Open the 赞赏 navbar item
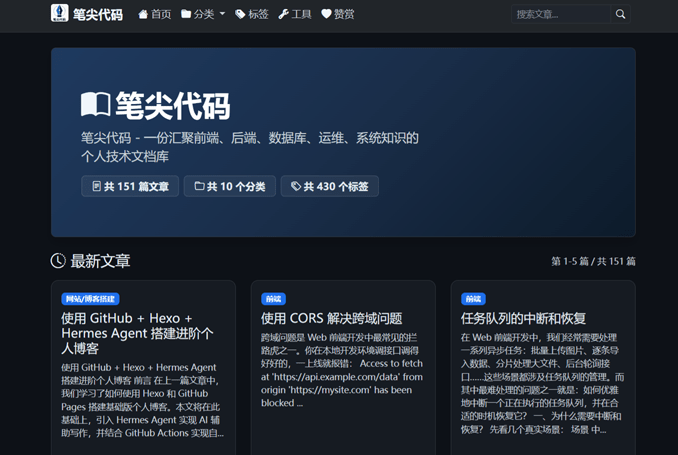This screenshot has width=678, height=455. coord(338,14)
